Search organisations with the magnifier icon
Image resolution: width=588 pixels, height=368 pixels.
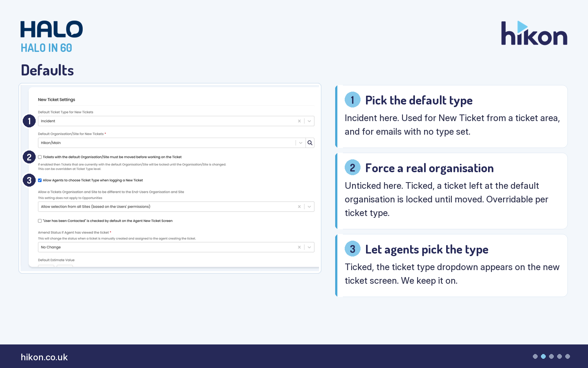(x=310, y=143)
